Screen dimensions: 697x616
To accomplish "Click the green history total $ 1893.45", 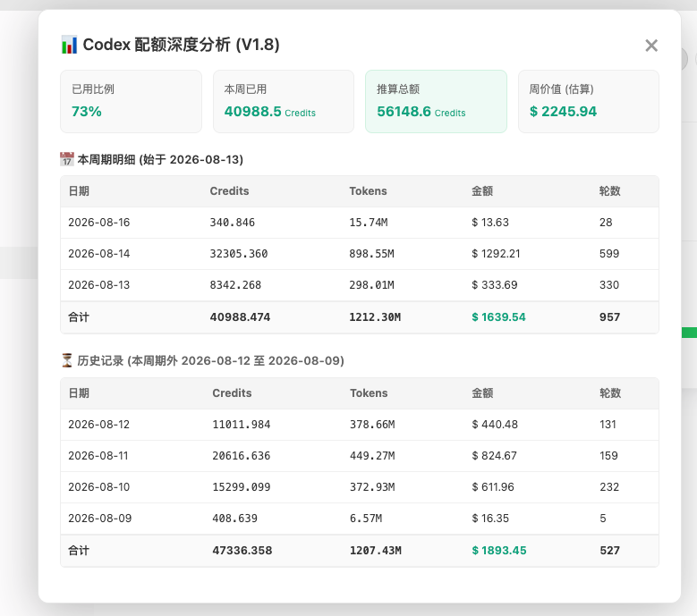I will point(499,550).
